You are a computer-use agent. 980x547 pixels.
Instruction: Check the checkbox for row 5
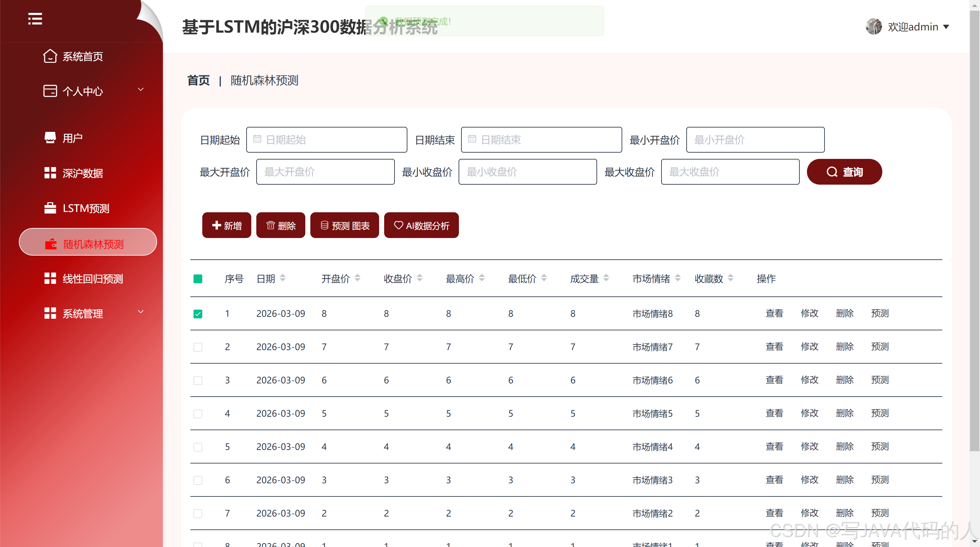pos(198,447)
